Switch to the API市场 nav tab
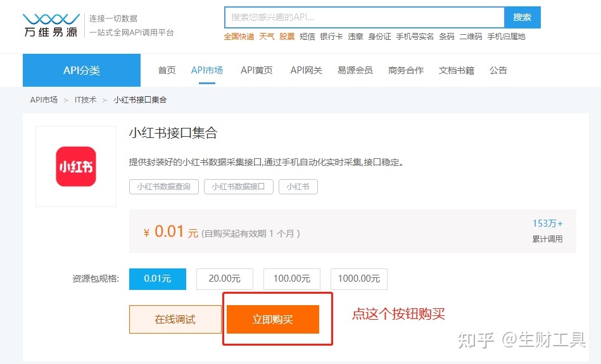The height and width of the screenshot is (364, 601). coord(207,70)
